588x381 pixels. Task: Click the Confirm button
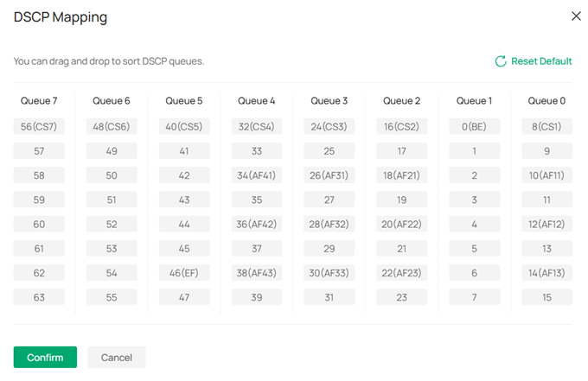tap(45, 357)
